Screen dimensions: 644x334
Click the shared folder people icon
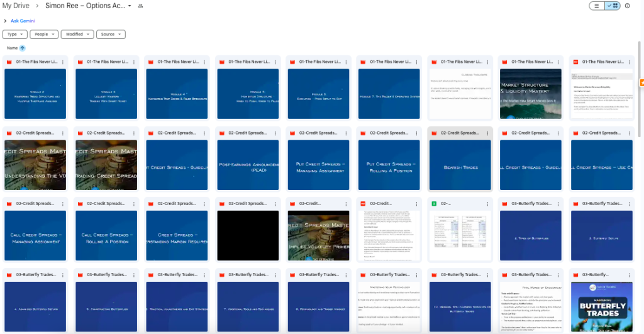140,6
